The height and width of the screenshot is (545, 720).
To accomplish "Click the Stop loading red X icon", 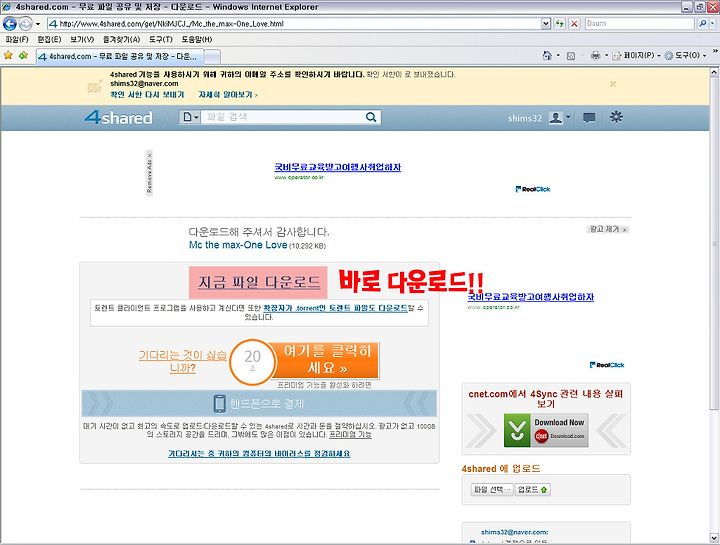I will pyautogui.click(x=574, y=23).
